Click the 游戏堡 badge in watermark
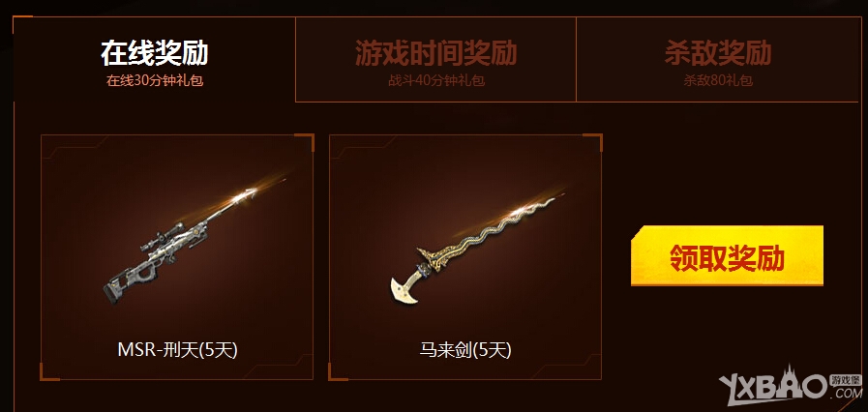The image size is (868, 412). pos(846,380)
